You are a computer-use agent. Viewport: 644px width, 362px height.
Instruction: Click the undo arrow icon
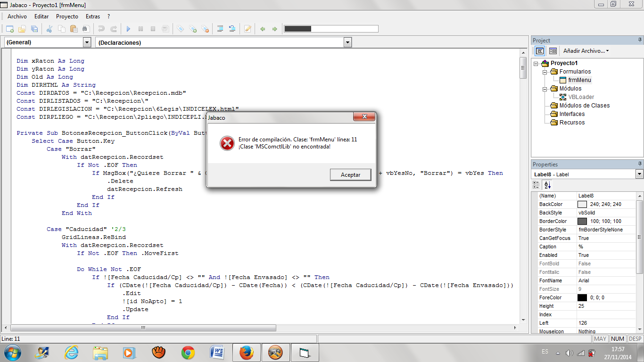point(101,29)
